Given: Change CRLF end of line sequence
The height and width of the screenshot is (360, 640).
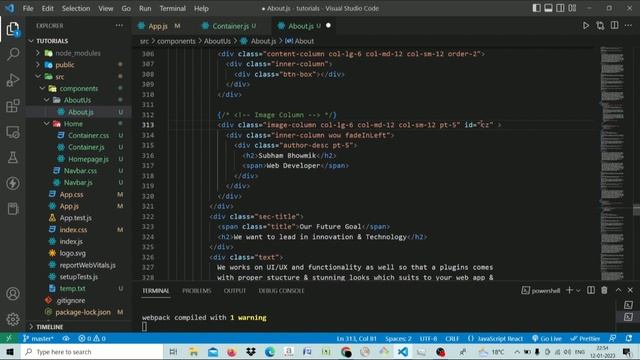Looking at the screenshot, I should (452, 338).
